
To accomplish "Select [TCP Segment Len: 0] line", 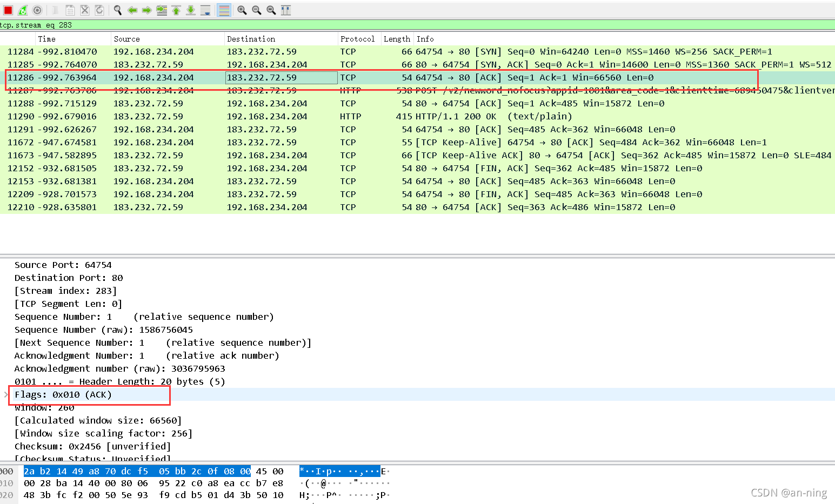I will [68, 304].
